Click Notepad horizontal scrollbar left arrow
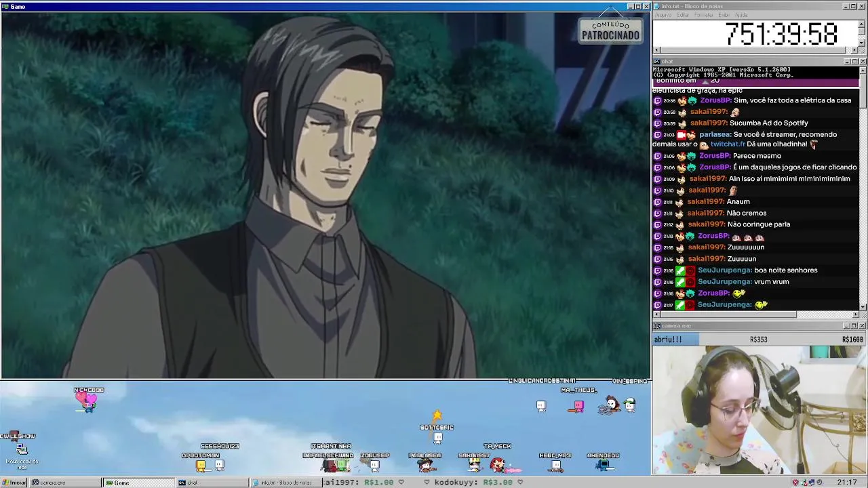The image size is (868, 488). (656, 50)
